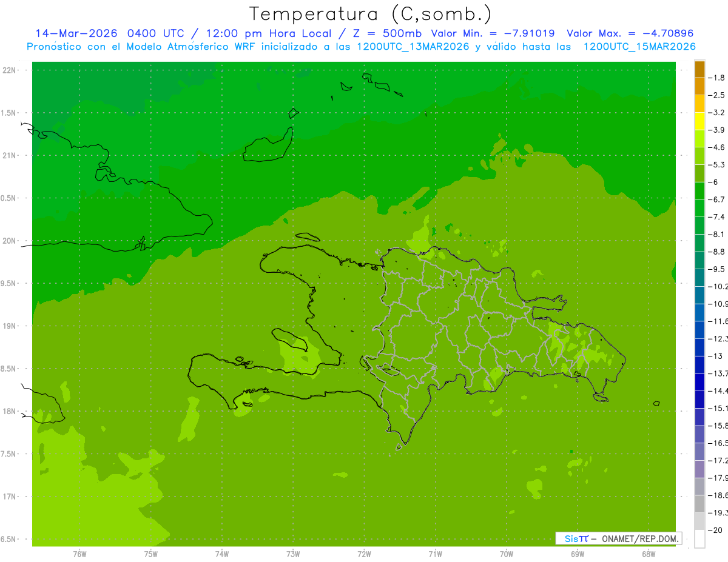Viewport: 728px width, 562px height.
Task: Click the 'Valor Max. = -4.70896' text
Action: 630,33
